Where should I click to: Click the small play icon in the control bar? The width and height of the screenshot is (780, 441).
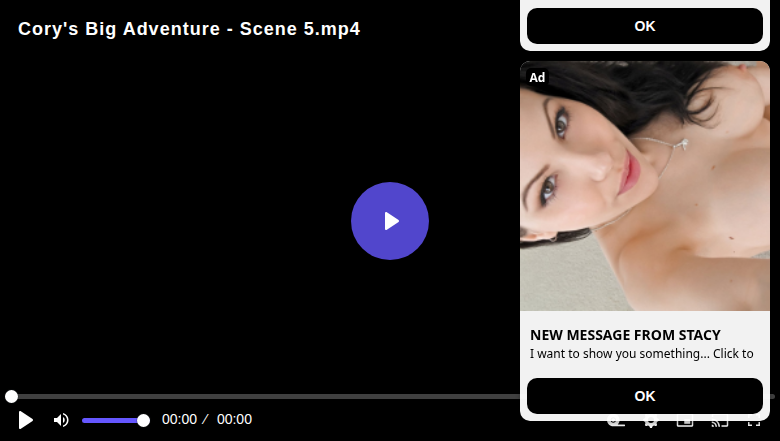tap(25, 420)
